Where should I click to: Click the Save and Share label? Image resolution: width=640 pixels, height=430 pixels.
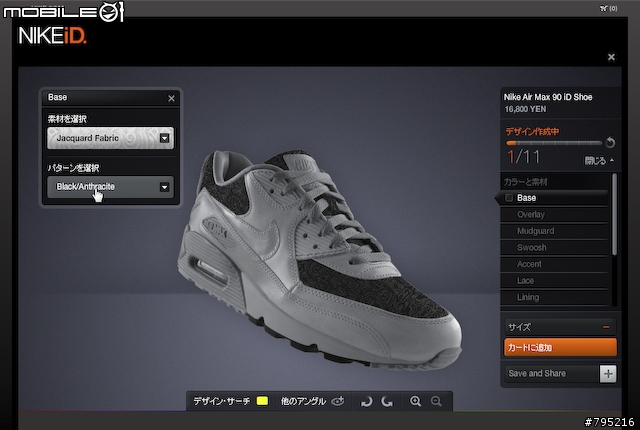pyautogui.click(x=537, y=373)
